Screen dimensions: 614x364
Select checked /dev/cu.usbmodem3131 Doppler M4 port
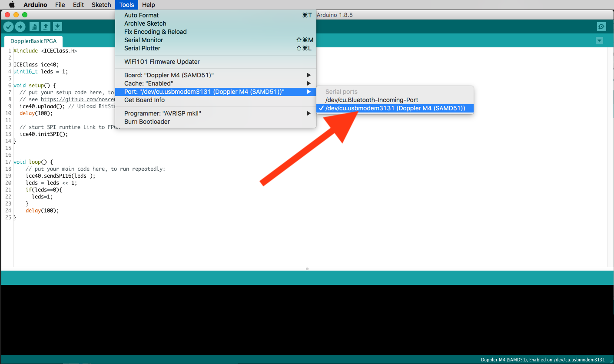(395, 108)
